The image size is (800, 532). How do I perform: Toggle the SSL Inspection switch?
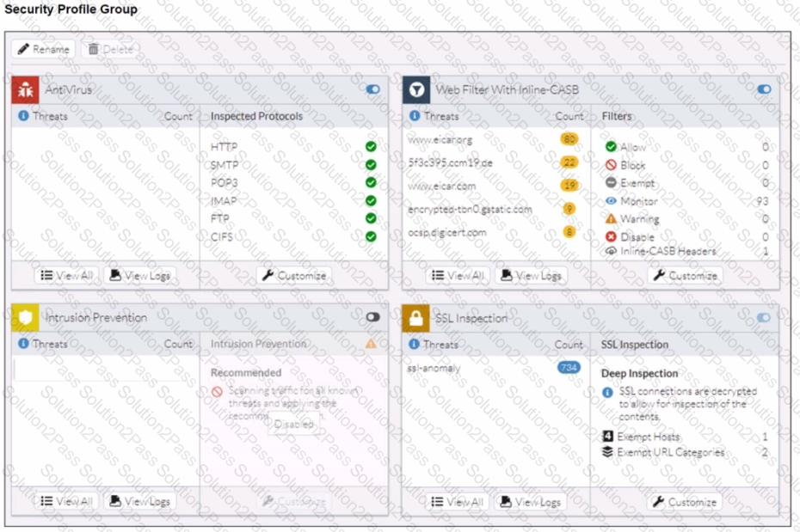763,318
